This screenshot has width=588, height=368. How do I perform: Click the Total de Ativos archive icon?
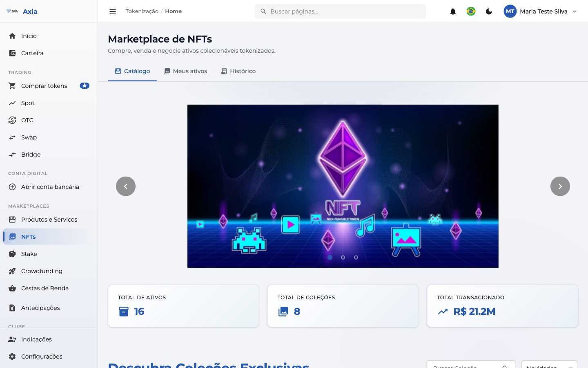[124, 312]
